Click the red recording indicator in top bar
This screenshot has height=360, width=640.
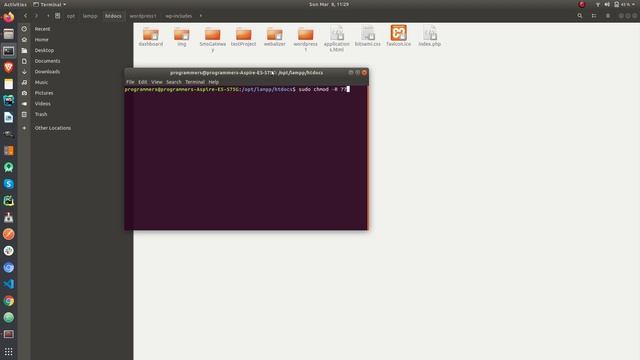(582, 4)
